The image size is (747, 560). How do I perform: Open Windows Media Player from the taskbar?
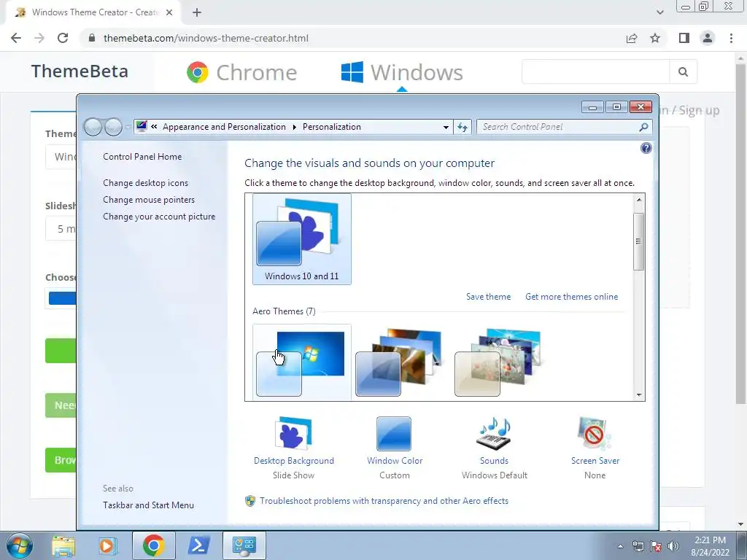[108, 545]
